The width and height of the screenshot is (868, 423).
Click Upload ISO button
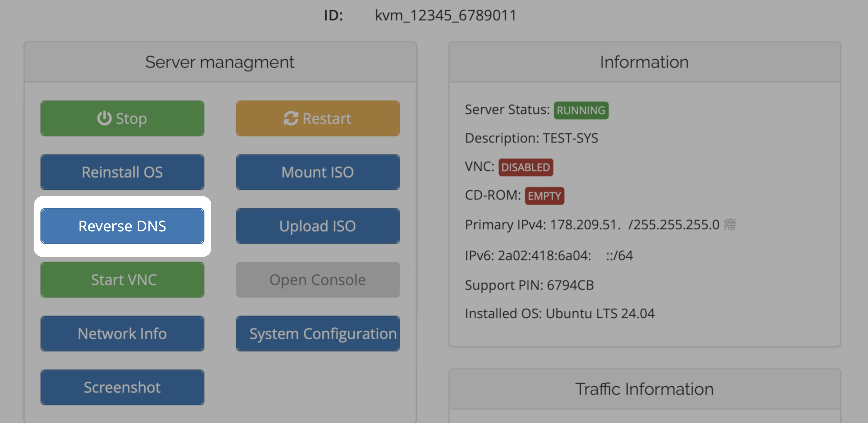318,226
